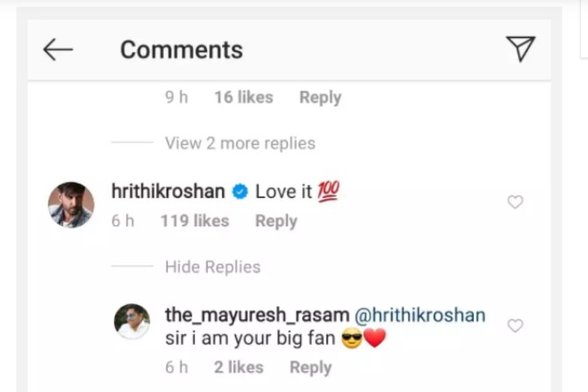Open the_mayuresh_rasam's profile picture

pos(132,321)
